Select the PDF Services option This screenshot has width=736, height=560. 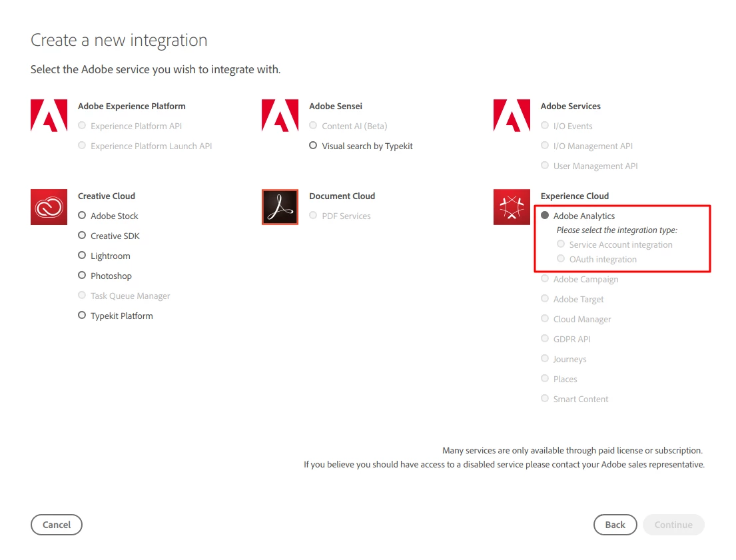click(x=313, y=216)
